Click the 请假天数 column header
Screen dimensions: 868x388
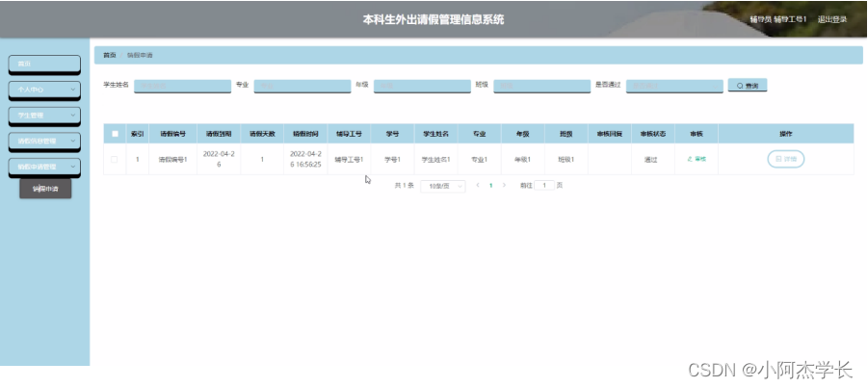262,134
